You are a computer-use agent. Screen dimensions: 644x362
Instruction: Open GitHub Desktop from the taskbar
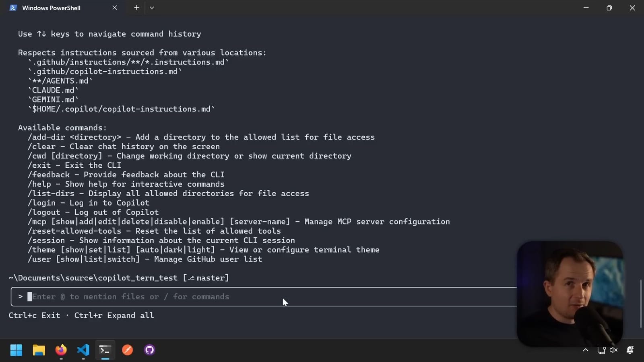pos(149,350)
